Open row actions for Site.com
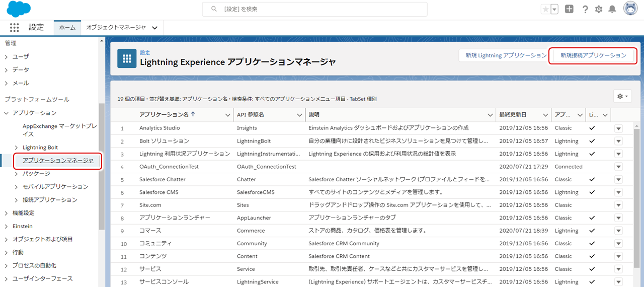 point(618,205)
